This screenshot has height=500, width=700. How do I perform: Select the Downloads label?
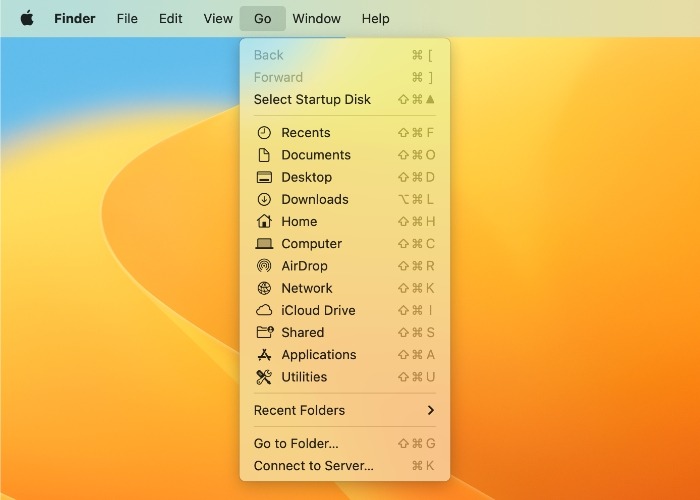(x=315, y=199)
